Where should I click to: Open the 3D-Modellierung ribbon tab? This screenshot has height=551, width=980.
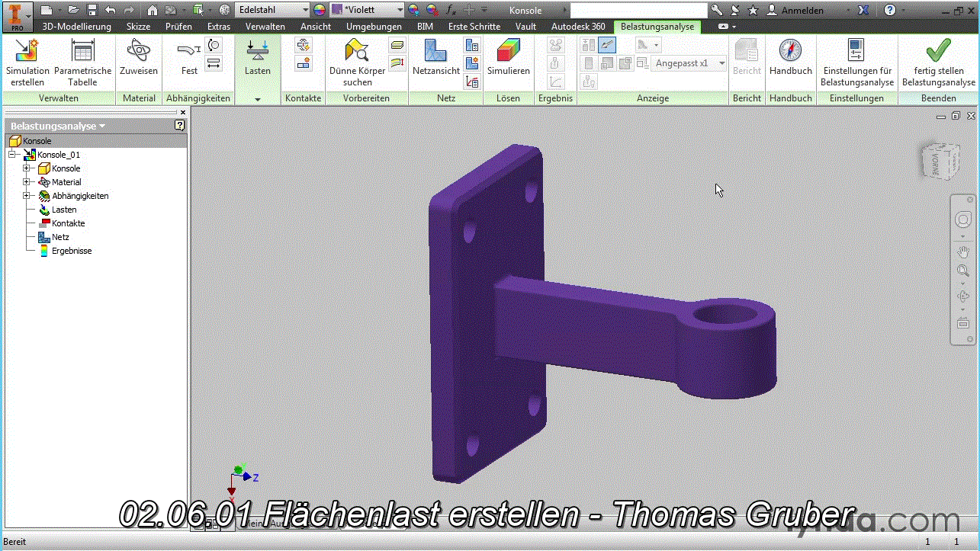pyautogui.click(x=76, y=27)
